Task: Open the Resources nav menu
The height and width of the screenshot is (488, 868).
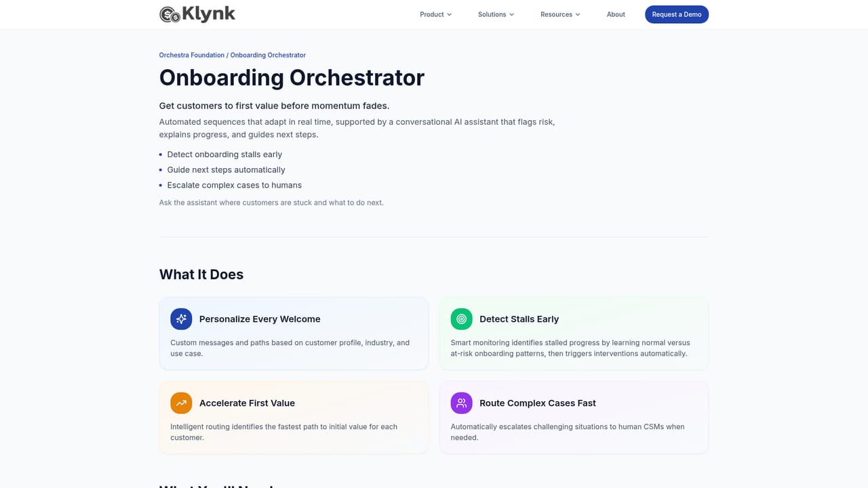Action: point(561,14)
